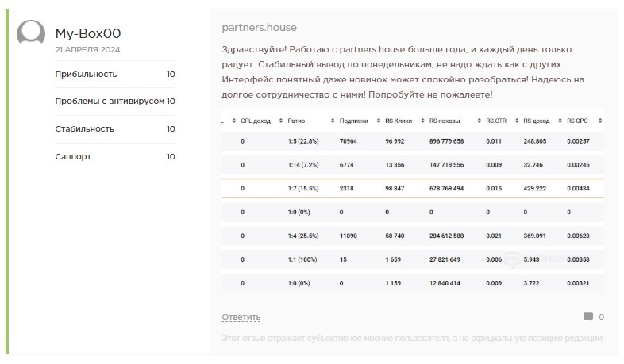This screenshot has width=624, height=364.
Task: Sort table by RS CTR column
Action: click(x=496, y=121)
